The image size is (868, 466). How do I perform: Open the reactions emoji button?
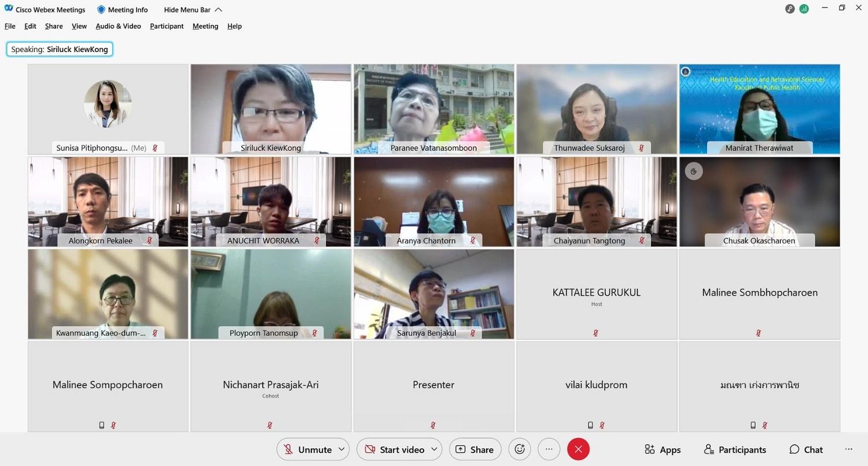(x=520, y=449)
